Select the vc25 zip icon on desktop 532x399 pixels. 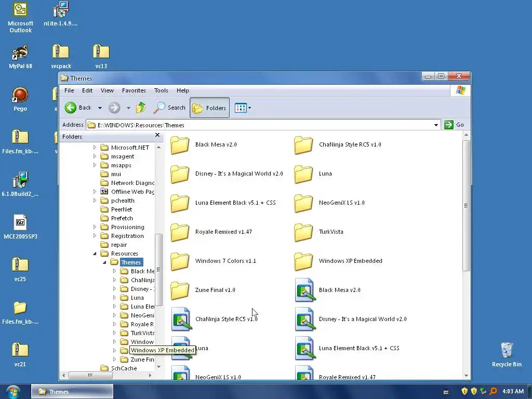[x=20, y=270]
